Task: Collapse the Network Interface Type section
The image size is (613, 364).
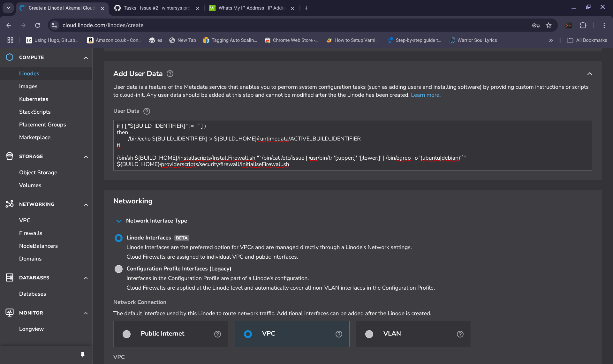Action: (x=119, y=221)
